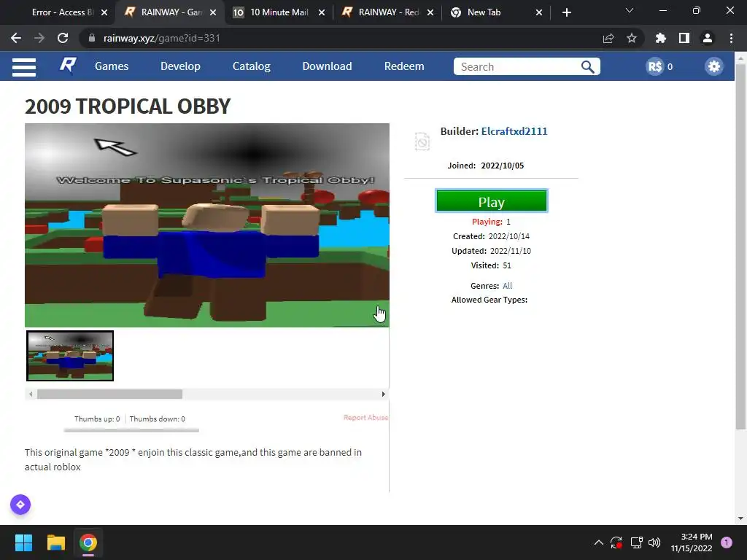This screenshot has height=560, width=747.
Task: Open the settings gear icon
Action: pos(713,66)
